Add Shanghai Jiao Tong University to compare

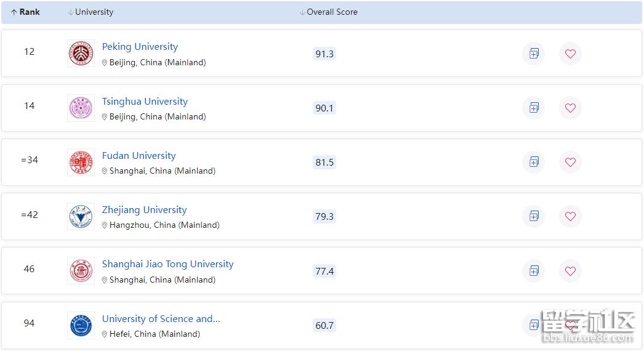coord(534,271)
